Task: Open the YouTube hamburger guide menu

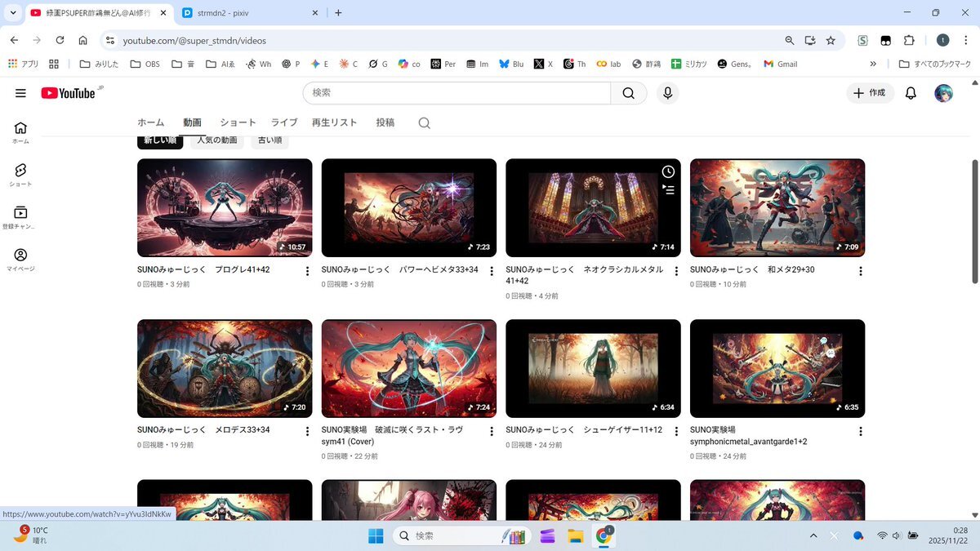Action: pyautogui.click(x=20, y=93)
